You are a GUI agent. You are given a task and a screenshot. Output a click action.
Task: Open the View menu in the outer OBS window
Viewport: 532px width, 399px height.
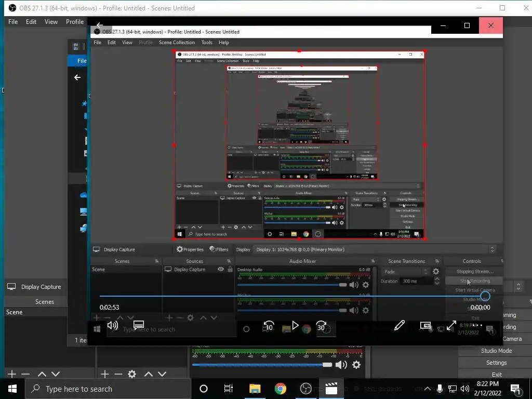tap(51, 22)
